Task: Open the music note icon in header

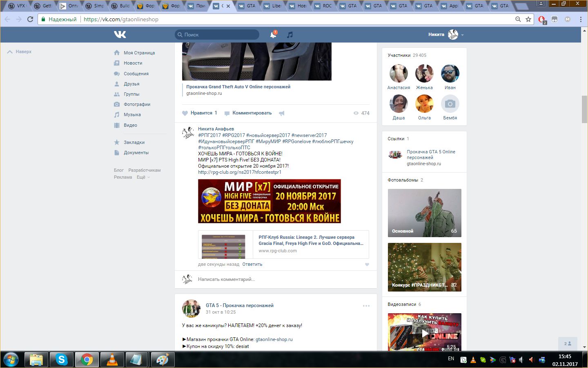Action: (290, 35)
